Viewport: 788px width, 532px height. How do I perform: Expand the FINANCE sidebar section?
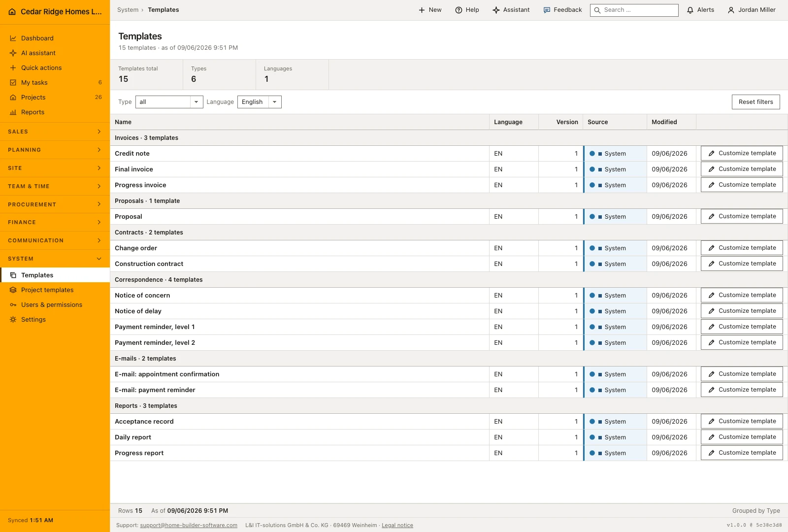pos(55,222)
